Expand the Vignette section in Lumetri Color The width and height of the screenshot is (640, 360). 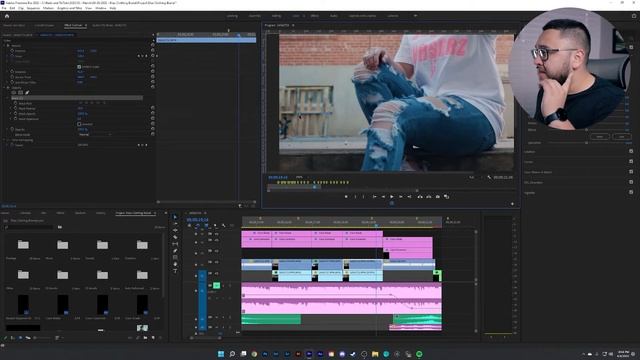click(530, 192)
